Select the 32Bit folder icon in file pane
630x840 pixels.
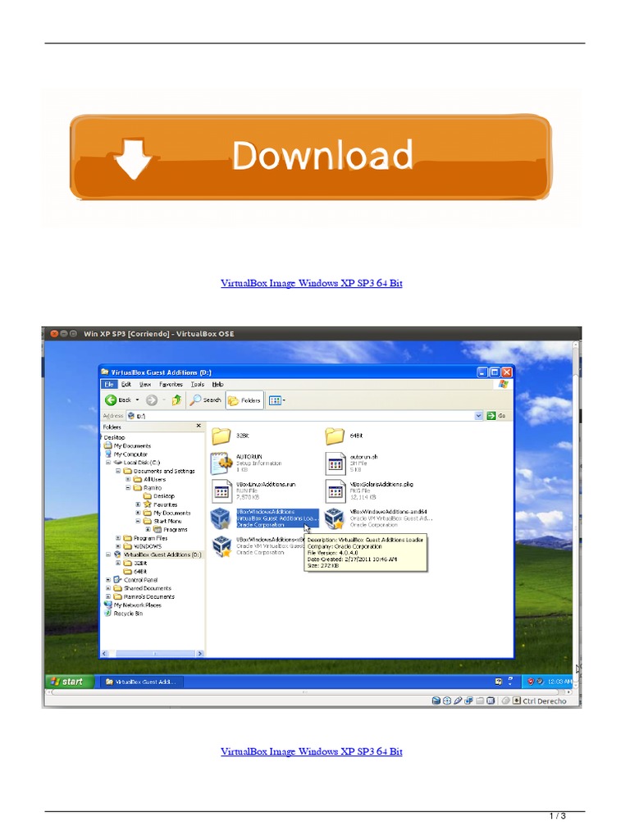click(x=221, y=436)
